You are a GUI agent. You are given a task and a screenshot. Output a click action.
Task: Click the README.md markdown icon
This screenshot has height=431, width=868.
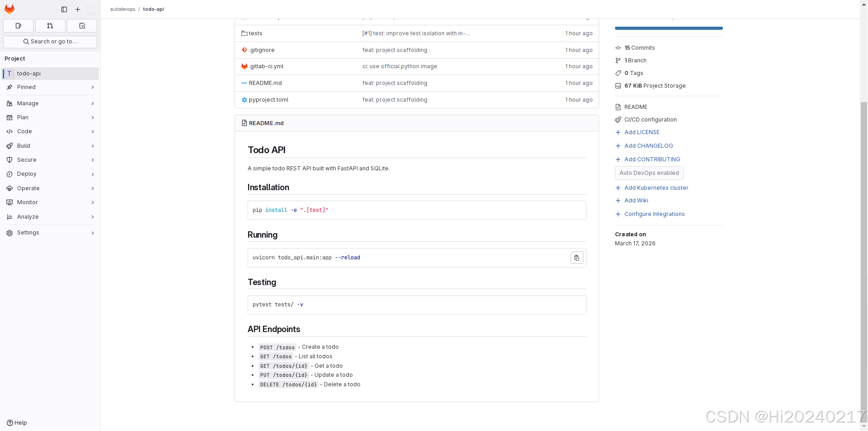[244, 83]
